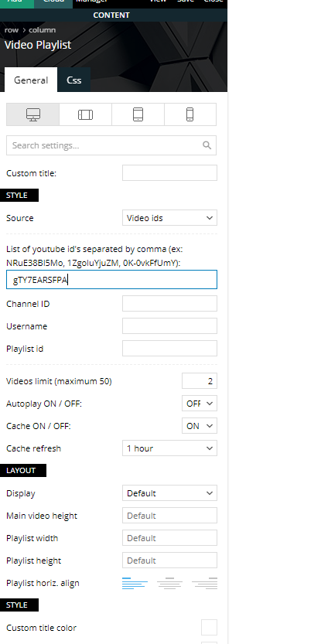Viewport: 321px width, 644px height.
Task: Open the Autoplay ON / OFF dropdown
Action: pyautogui.click(x=200, y=404)
